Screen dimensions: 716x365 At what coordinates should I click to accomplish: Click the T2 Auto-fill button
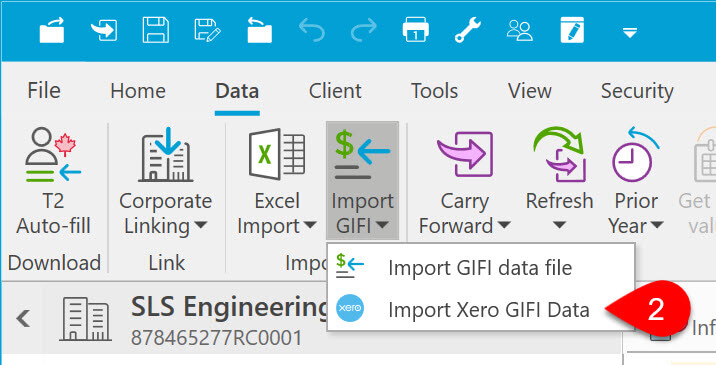53,181
